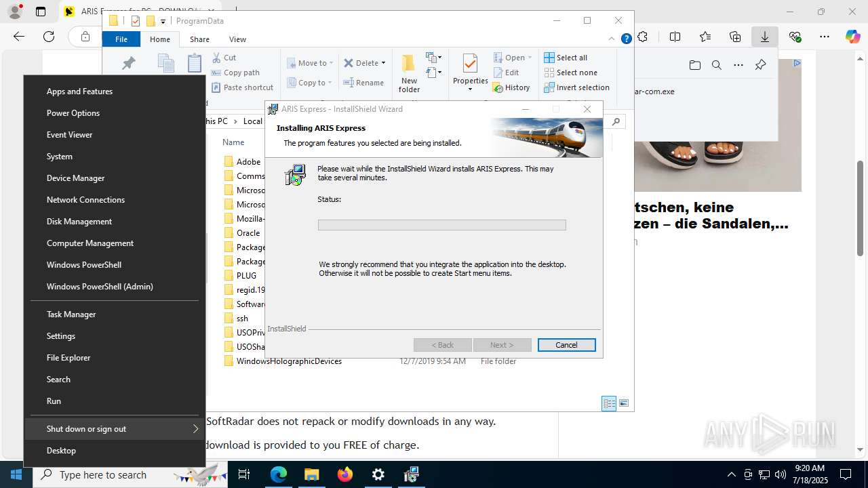The height and width of the screenshot is (488, 868).
Task: Click Cancel in the InstallShield Wizard
Action: click(567, 345)
